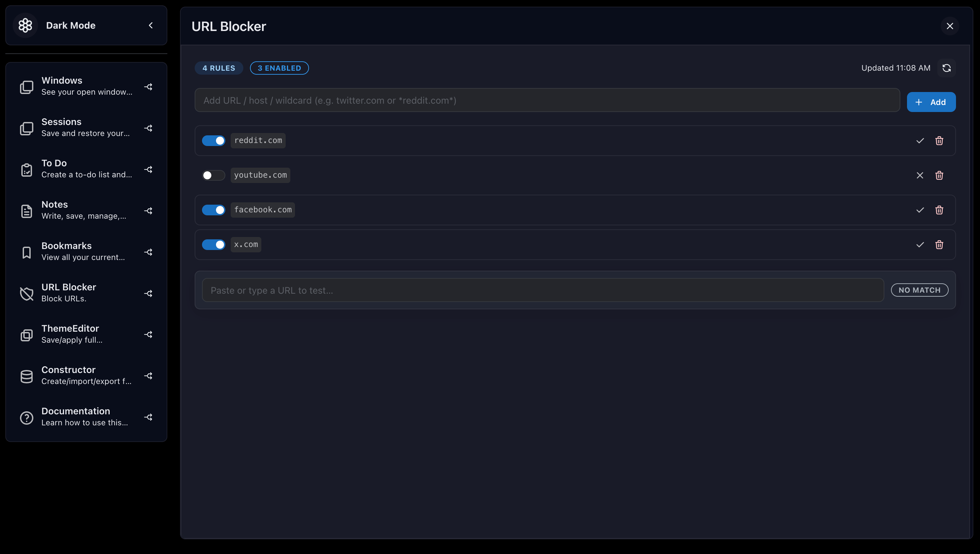Click the Dark Mode flower logo icon
The width and height of the screenshot is (980, 554).
click(x=25, y=25)
